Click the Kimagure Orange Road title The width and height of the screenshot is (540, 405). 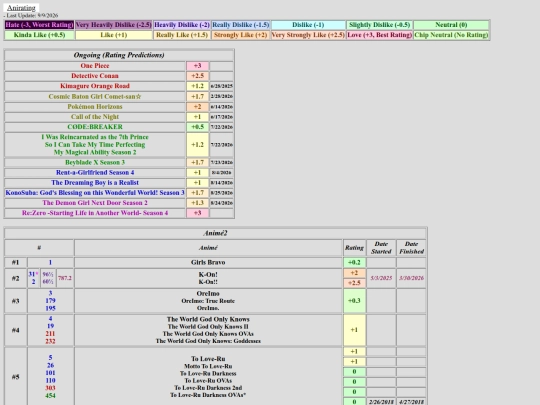point(95,86)
